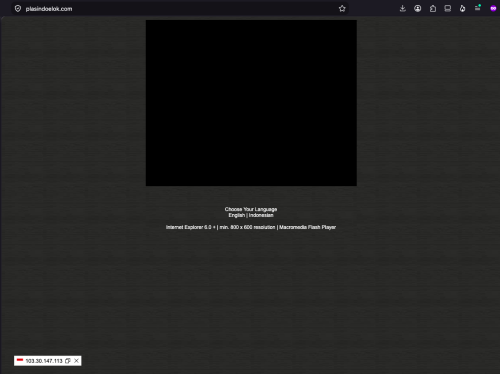Click the 'min. 800 x 600 resolution' text
Image resolution: width=500 pixels, height=374 pixels.
247,227
